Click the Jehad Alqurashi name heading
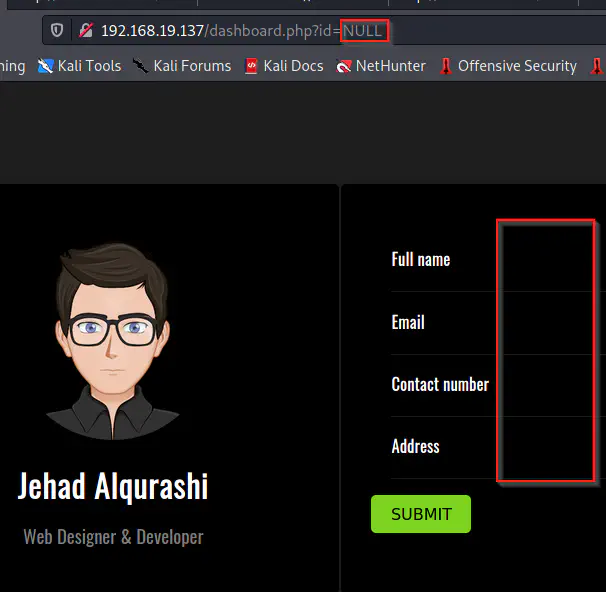This screenshot has height=592, width=606. point(112,487)
